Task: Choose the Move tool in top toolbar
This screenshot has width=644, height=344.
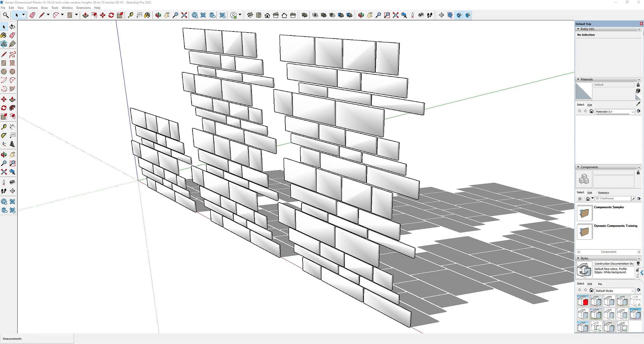Action: (x=103, y=15)
